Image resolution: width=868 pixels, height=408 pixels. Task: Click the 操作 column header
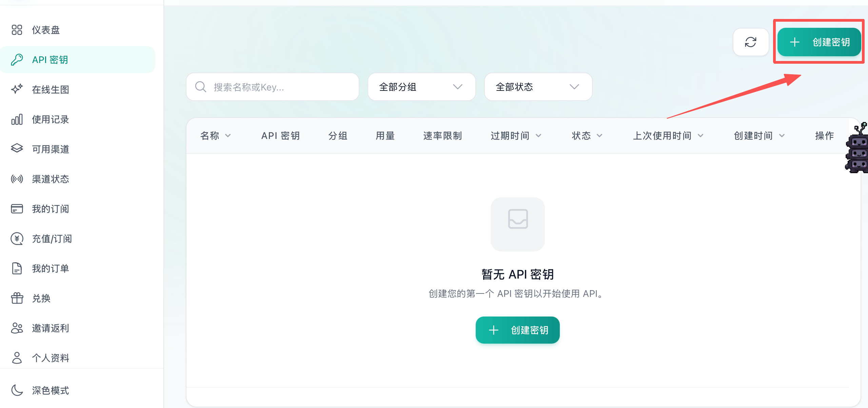(x=825, y=136)
